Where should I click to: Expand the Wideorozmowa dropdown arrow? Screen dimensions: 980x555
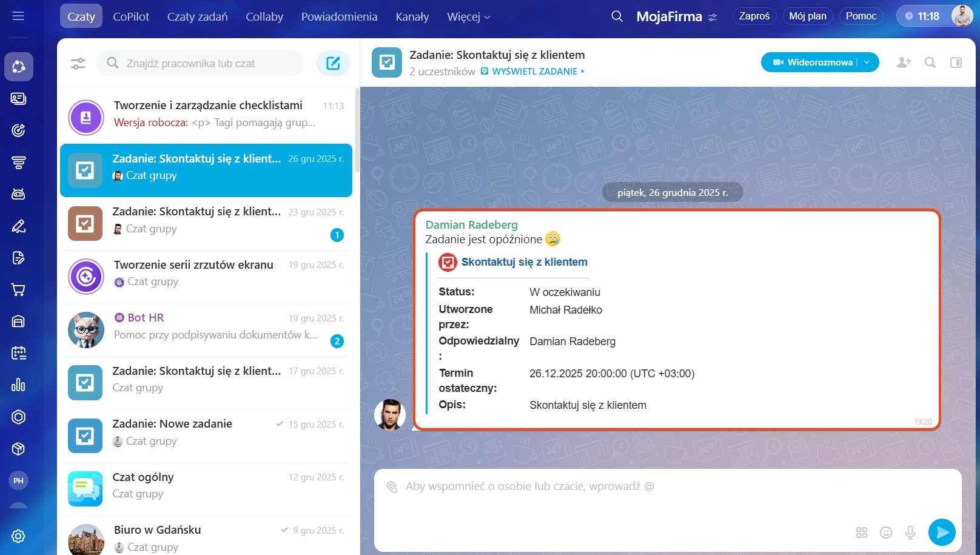[x=867, y=62]
